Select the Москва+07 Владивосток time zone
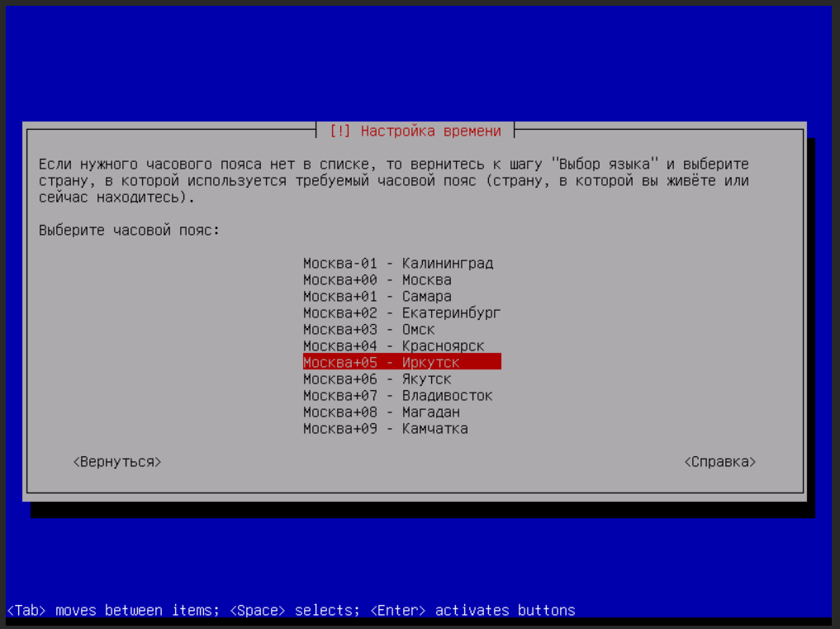This screenshot has width=840, height=629. point(397,396)
